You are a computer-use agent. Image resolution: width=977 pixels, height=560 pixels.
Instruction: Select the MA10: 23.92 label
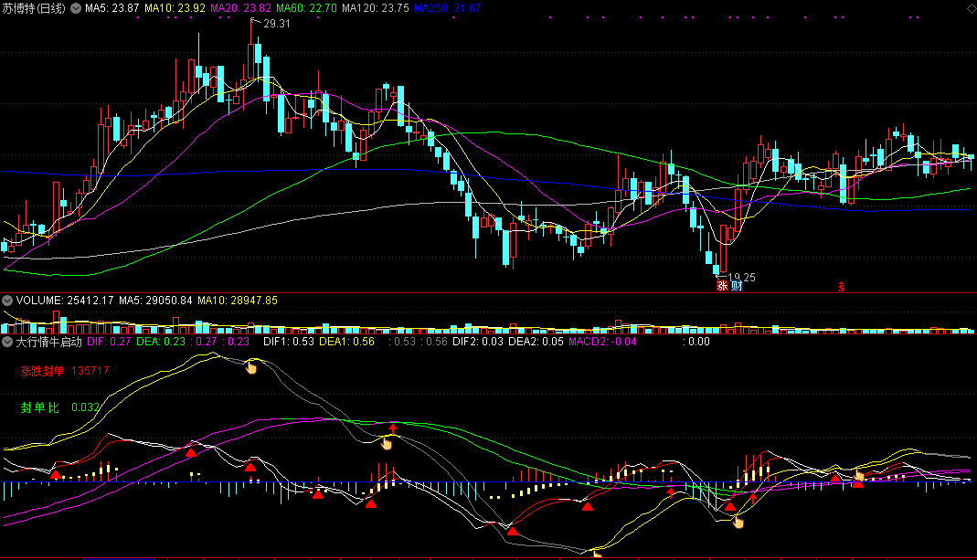[175, 8]
